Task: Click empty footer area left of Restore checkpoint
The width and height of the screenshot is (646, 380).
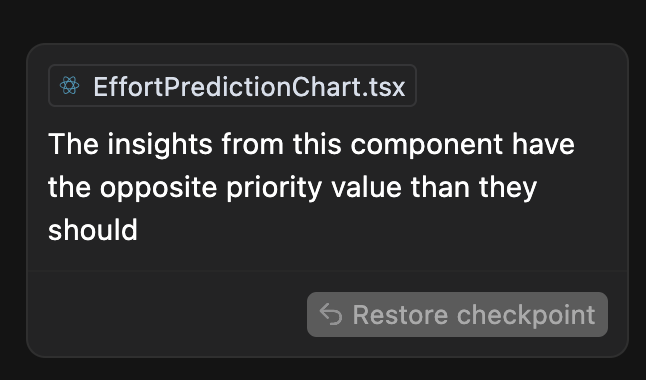Action: click(165, 314)
